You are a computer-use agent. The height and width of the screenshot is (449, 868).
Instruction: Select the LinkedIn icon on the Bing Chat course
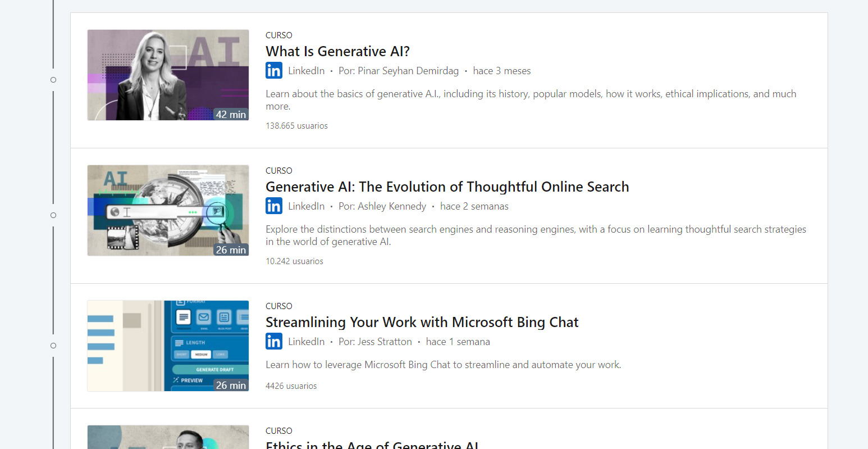click(x=274, y=341)
